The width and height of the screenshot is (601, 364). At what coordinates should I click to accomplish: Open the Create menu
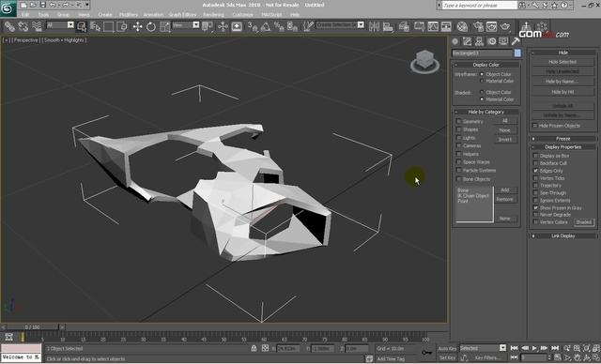(105, 15)
